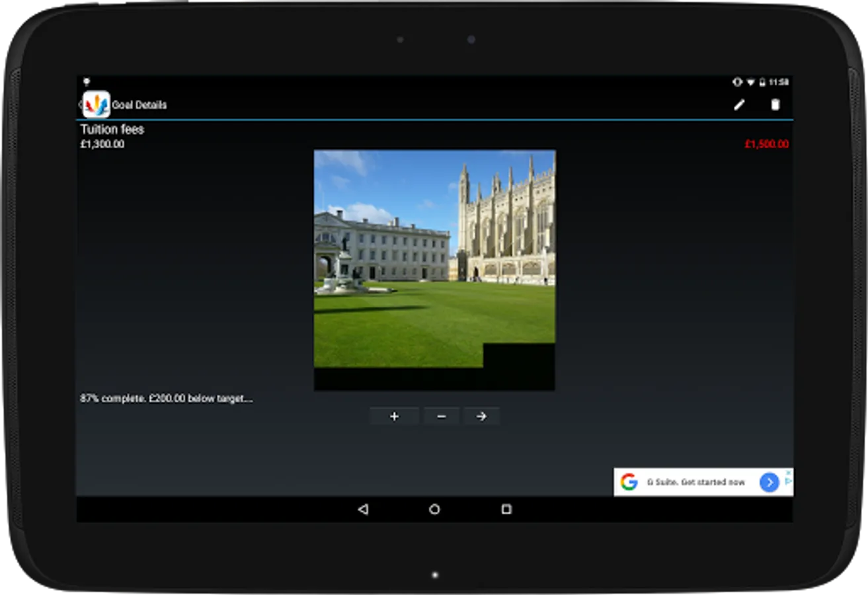This screenshot has height=595, width=868.
Task: Open the recent apps square button
Action: coord(506,509)
